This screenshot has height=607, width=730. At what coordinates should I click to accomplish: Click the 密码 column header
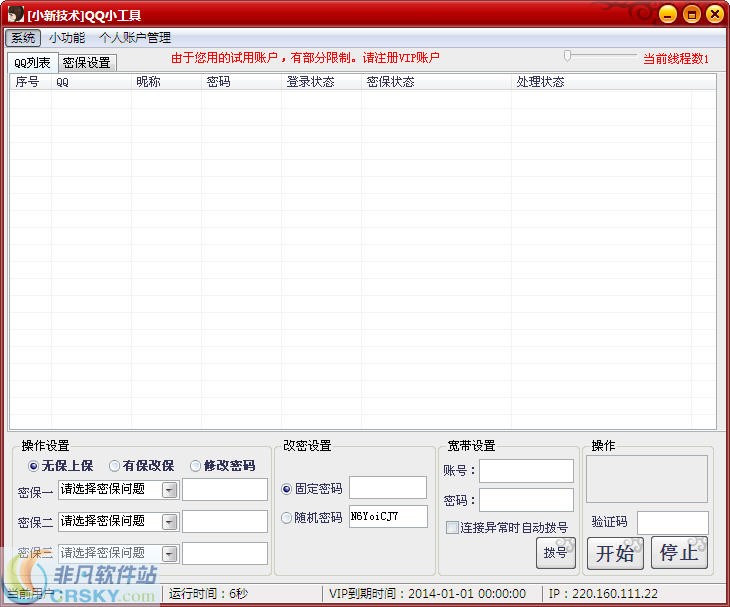pos(241,82)
